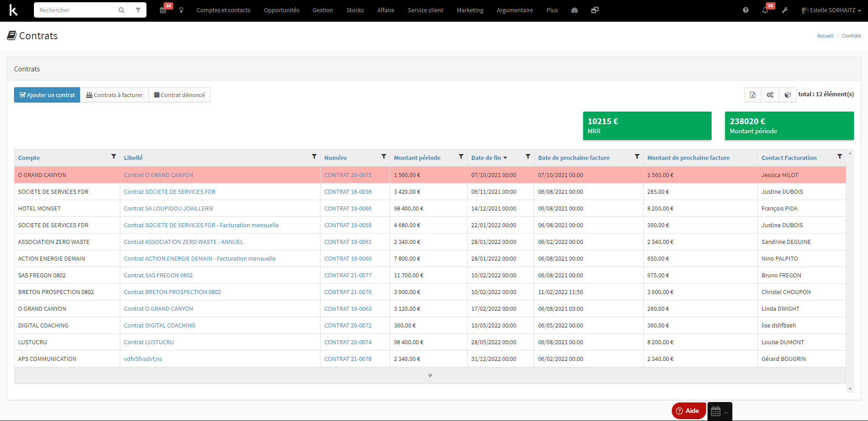
Task: Click Contrats à facturer button
Action: click(x=114, y=95)
